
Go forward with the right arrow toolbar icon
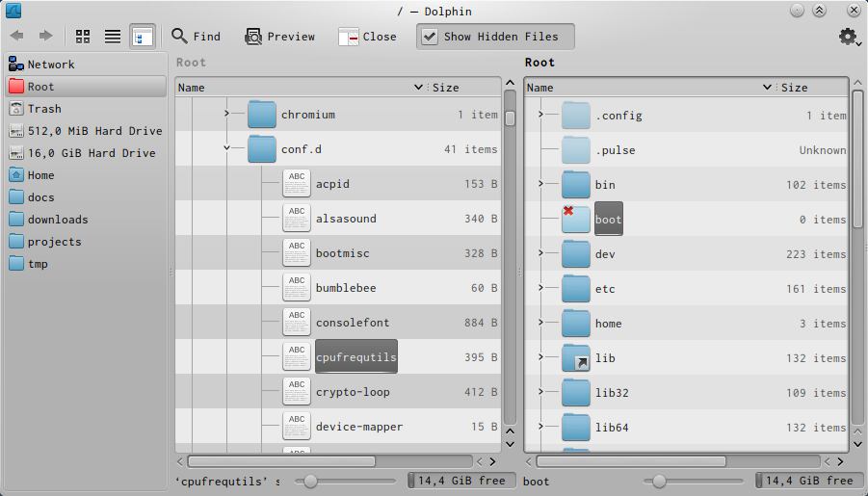(45, 36)
